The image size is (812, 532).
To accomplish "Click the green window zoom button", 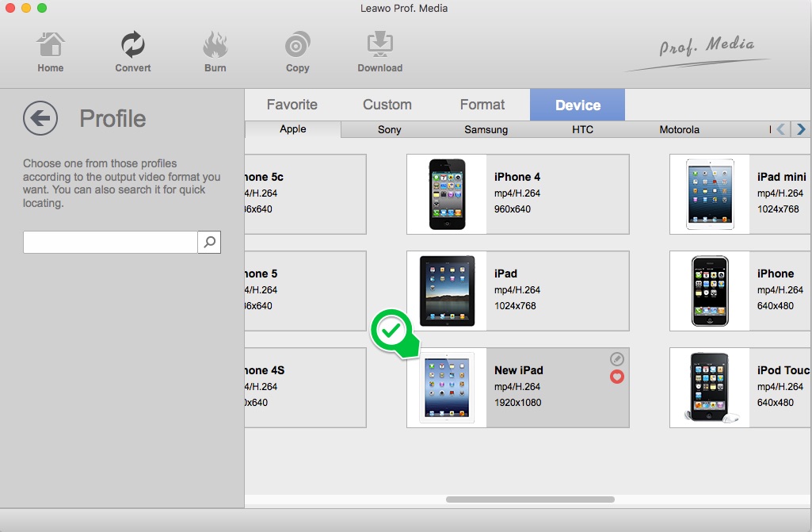I will pos(42,8).
